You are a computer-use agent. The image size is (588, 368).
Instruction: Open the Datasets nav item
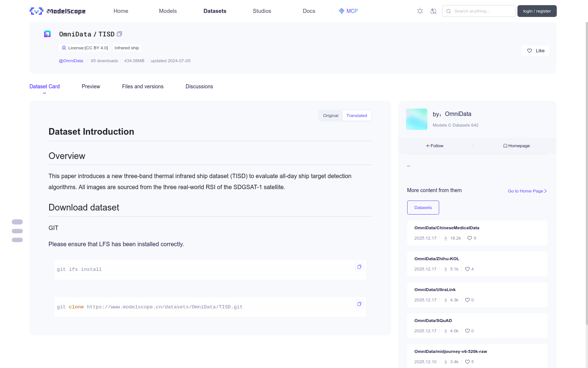[x=215, y=11]
